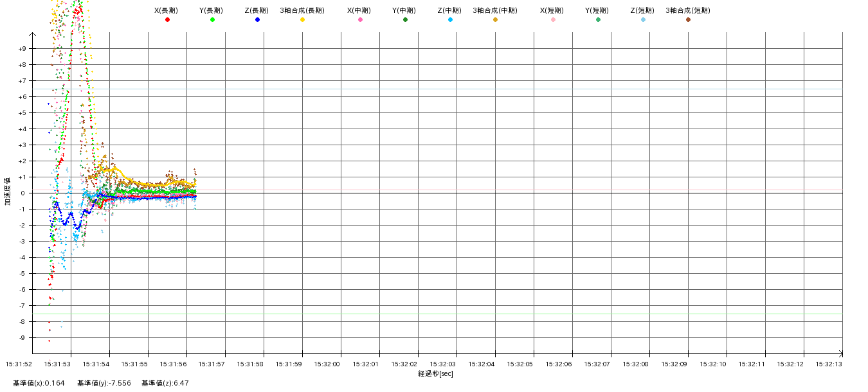Click the orange 3軸合成(中期) legend marker
Screen dimensions: 868x392
pos(495,20)
